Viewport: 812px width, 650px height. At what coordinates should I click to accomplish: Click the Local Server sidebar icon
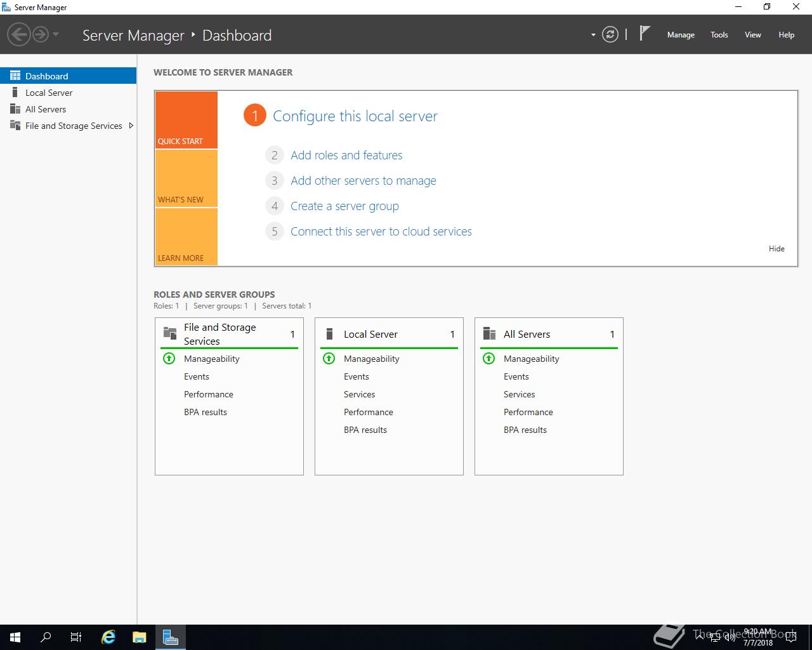coord(15,93)
